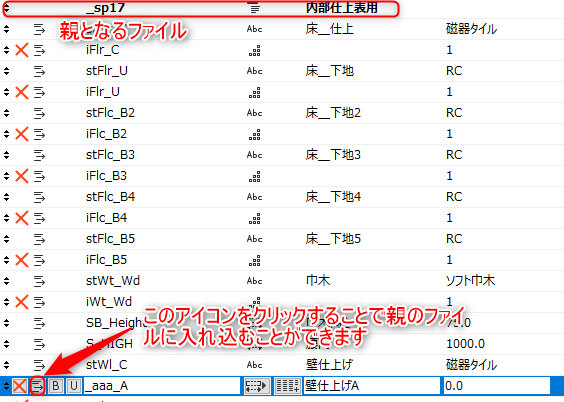The width and height of the screenshot is (564, 402).
Task: Toggle the red X hide mark on iFlc_B4
Action: pos(22,218)
